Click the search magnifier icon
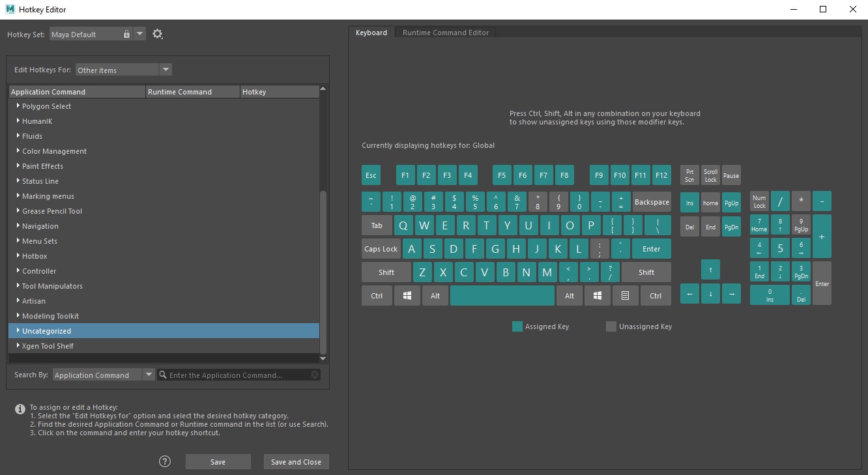 click(162, 375)
